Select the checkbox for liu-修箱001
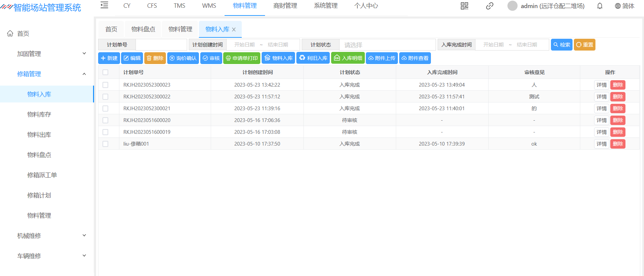The image size is (644, 276). pos(106,144)
